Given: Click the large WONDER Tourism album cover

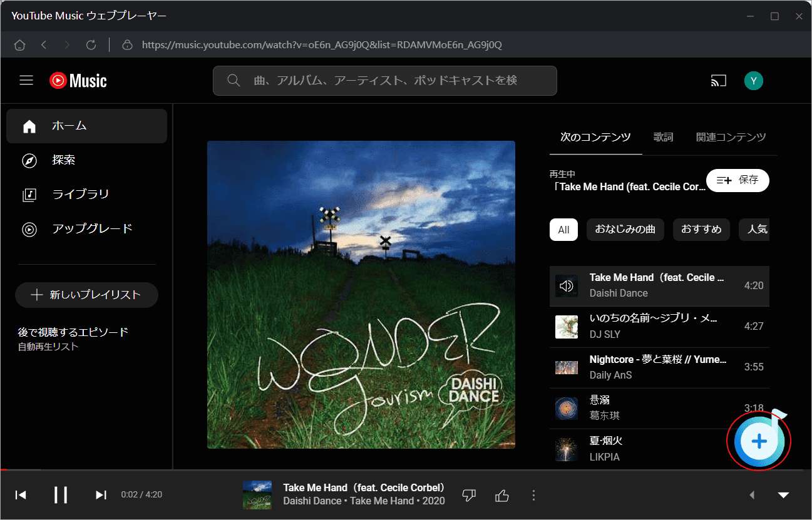Looking at the screenshot, I should (361, 295).
